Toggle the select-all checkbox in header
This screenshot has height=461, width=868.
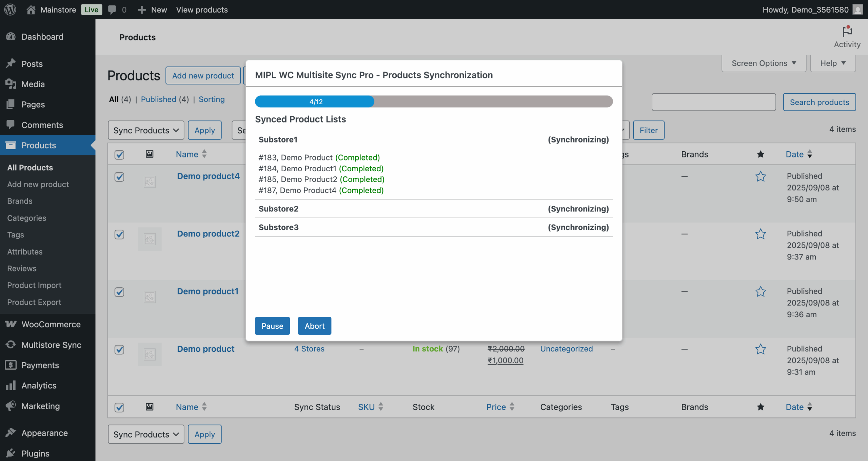119,155
